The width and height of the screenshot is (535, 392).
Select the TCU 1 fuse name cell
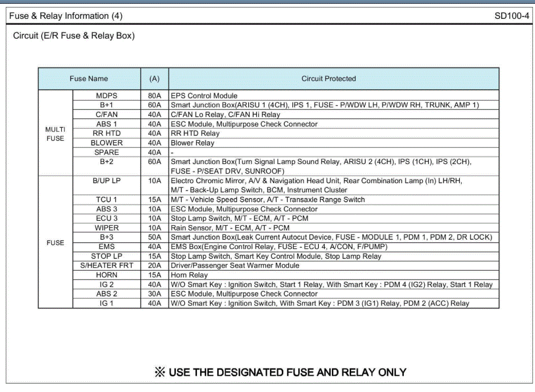tap(106, 200)
